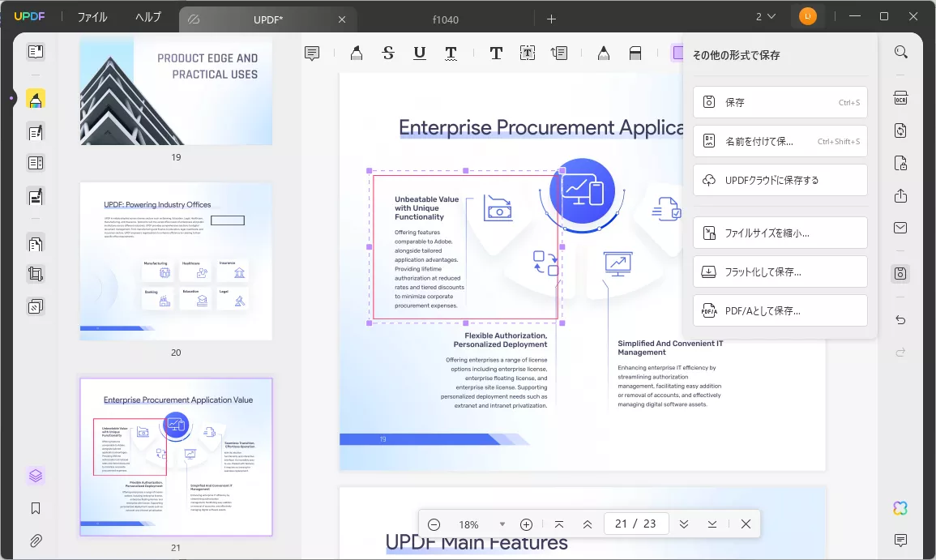Select the Text Box tool

527,53
